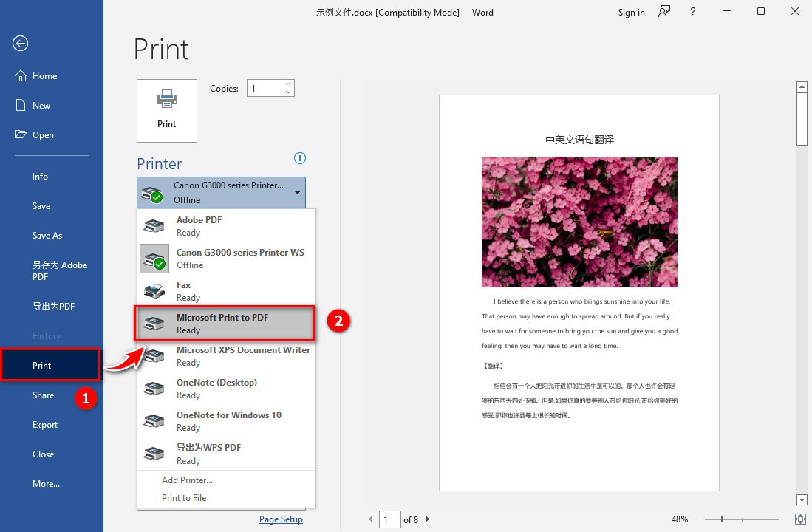Click Add Printer in the printer list
Image resolution: width=812 pixels, height=532 pixels.
pos(187,480)
